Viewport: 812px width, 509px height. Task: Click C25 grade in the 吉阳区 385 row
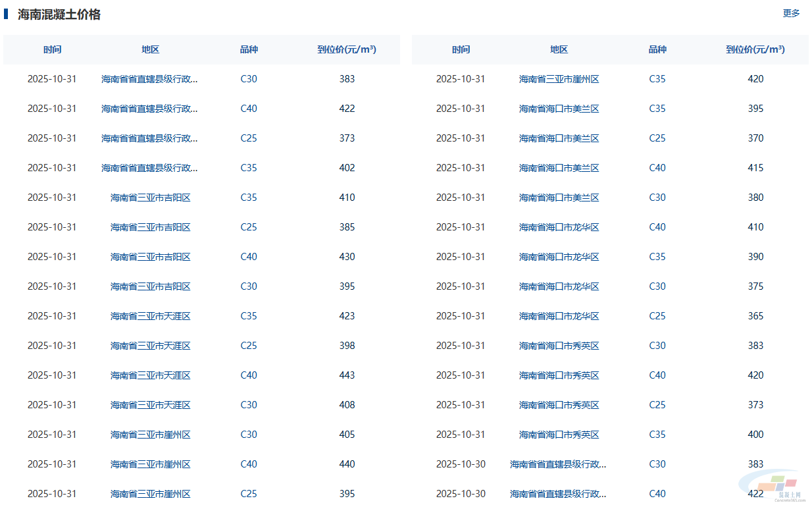click(x=248, y=227)
